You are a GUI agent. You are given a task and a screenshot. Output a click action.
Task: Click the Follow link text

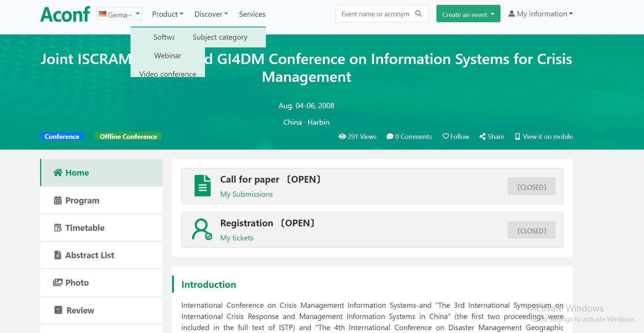(460, 136)
